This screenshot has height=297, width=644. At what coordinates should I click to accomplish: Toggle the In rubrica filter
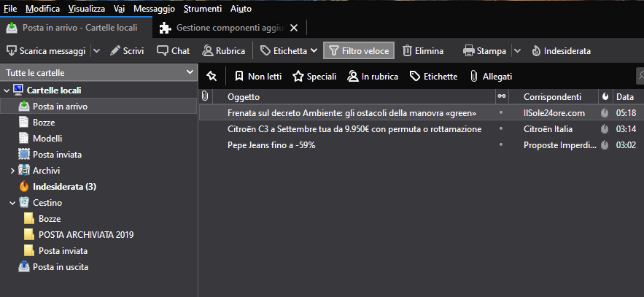[x=373, y=77]
